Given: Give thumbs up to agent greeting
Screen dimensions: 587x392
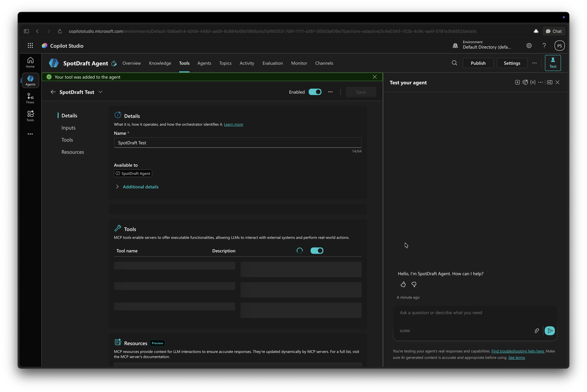Looking at the screenshot, I should tap(403, 284).
